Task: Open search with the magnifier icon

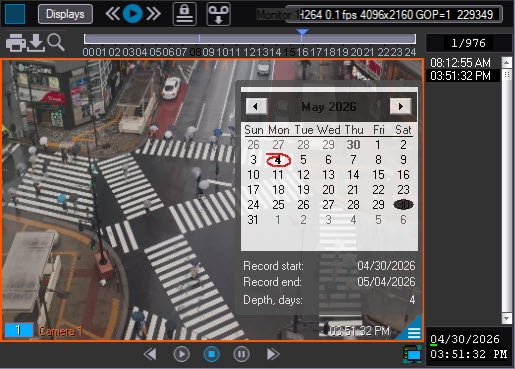Action: (x=56, y=42)
